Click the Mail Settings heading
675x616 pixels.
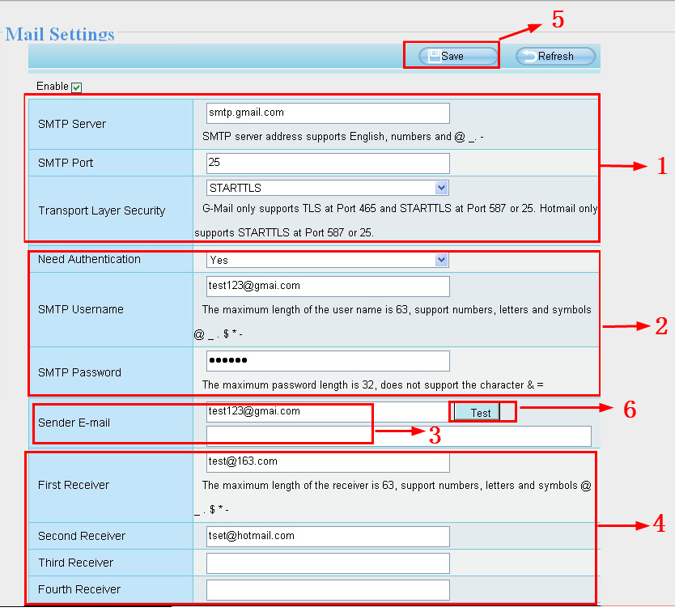(60, 33)
